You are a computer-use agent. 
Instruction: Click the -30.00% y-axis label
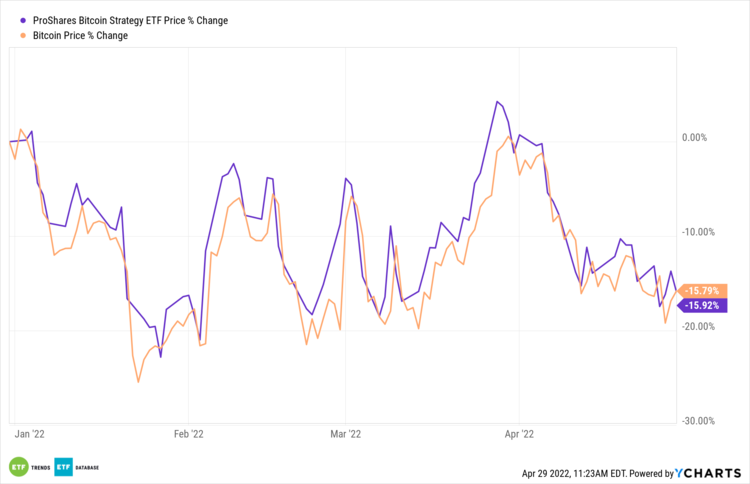696,421
